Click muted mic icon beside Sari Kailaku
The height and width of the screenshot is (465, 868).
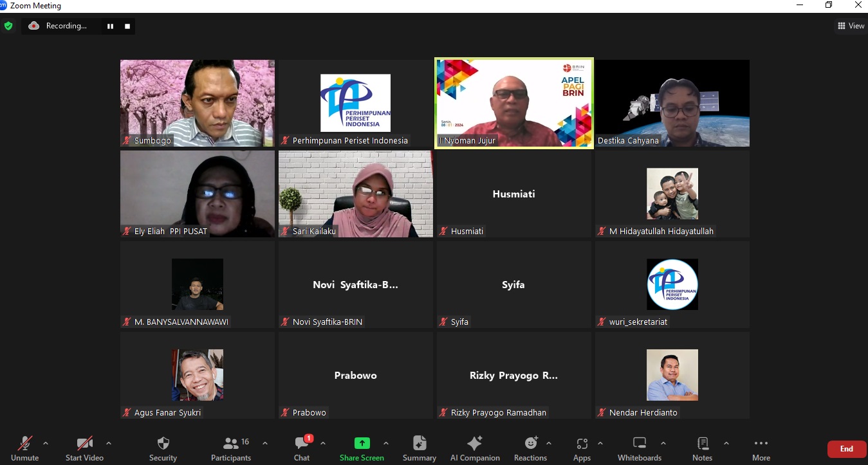[285, 231]
